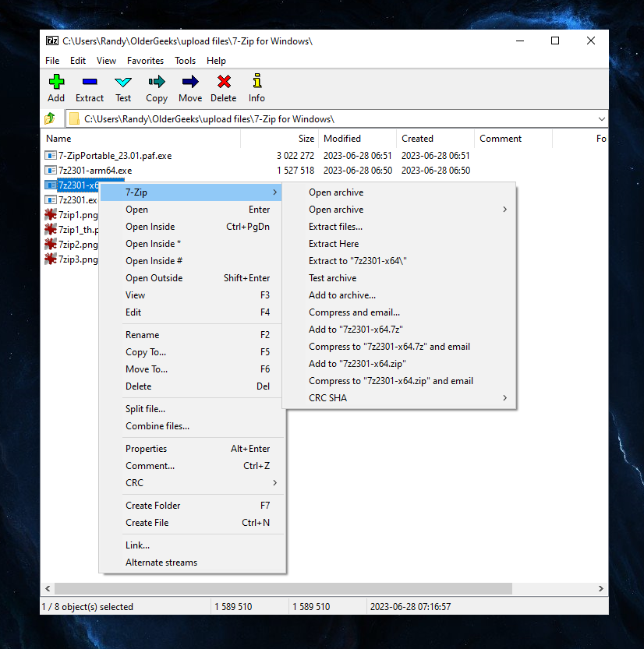Expand the CRC SHA submenu
The width and height of the screenshot is (644, 649).
coord(399,398)
